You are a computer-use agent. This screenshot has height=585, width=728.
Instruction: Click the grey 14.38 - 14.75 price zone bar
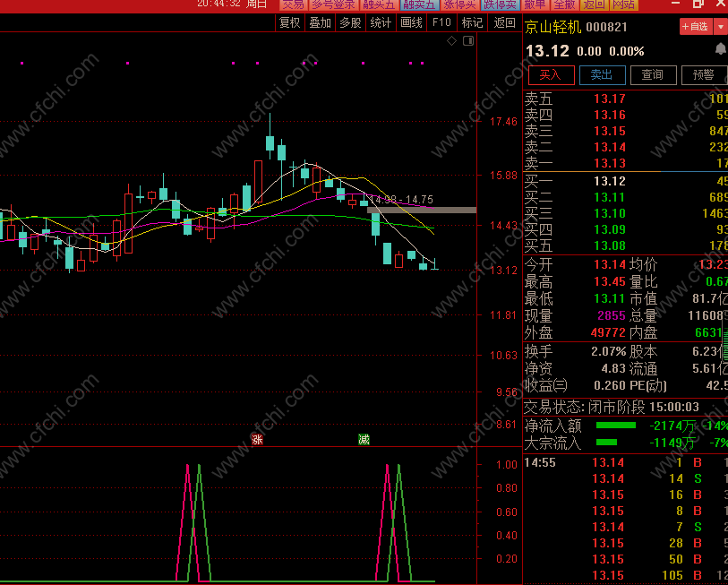pos(422,211)
